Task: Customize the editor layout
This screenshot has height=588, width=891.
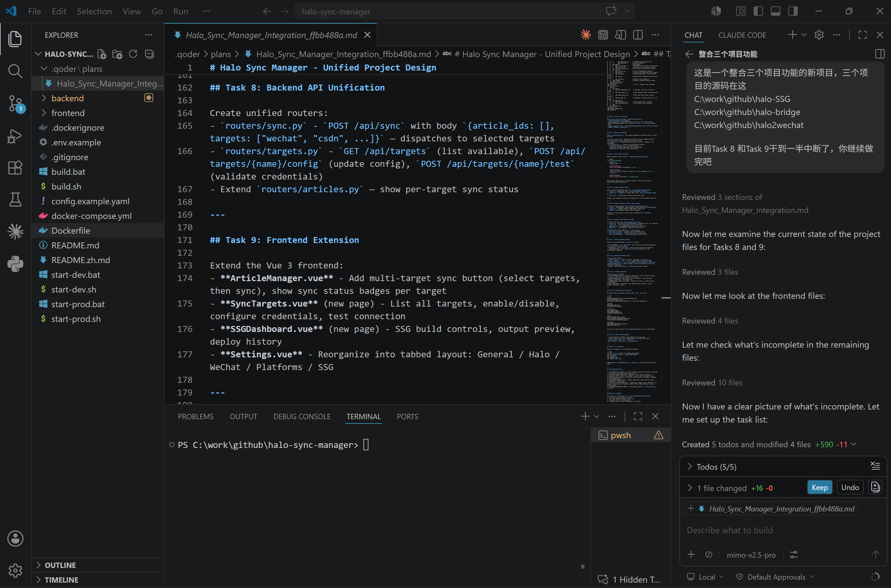Action: point(741,11)
